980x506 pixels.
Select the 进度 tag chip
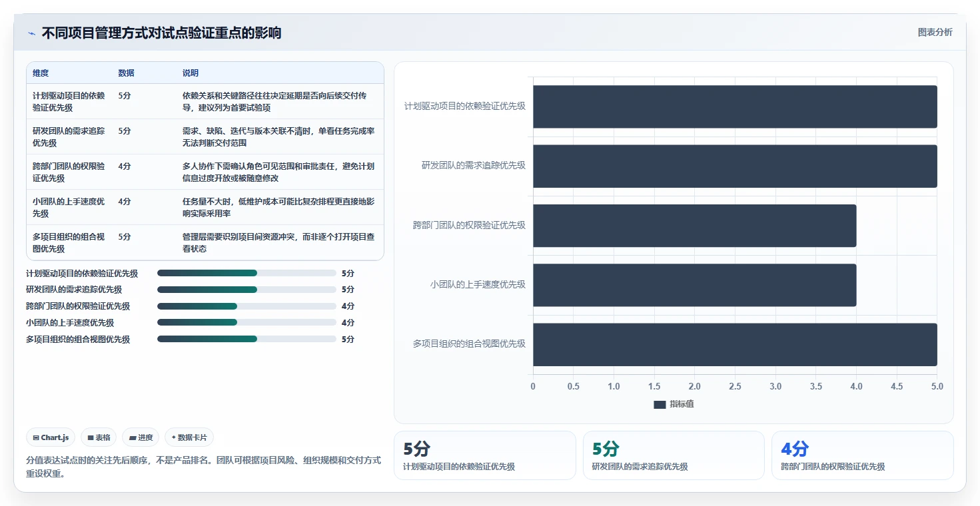[141, 437]
